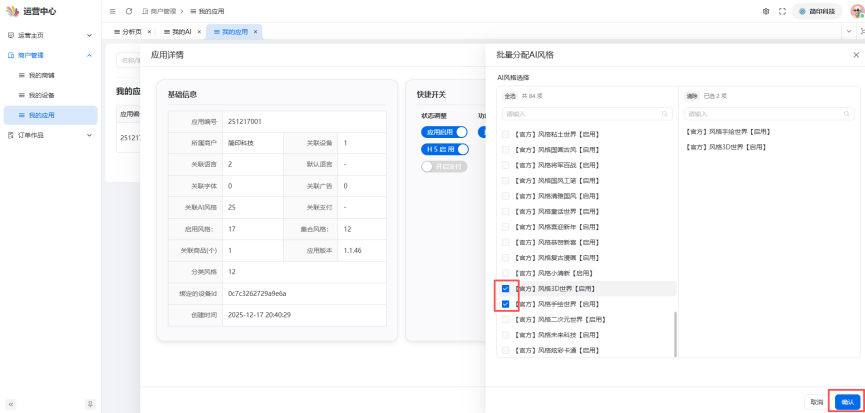The height and width of the screenshot is (413, 865).
Task: Toggle the 应用启用 switch
Action: coord(444,132)
